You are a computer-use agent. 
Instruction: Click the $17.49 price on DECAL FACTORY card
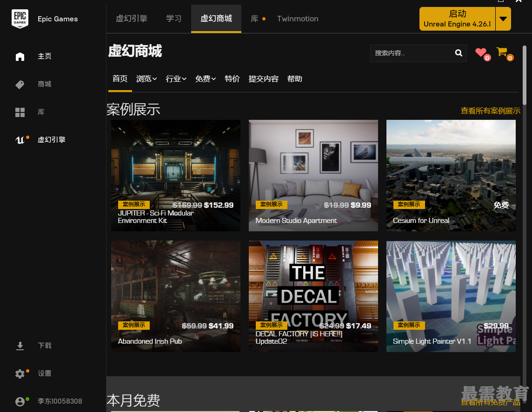(358, 326)
